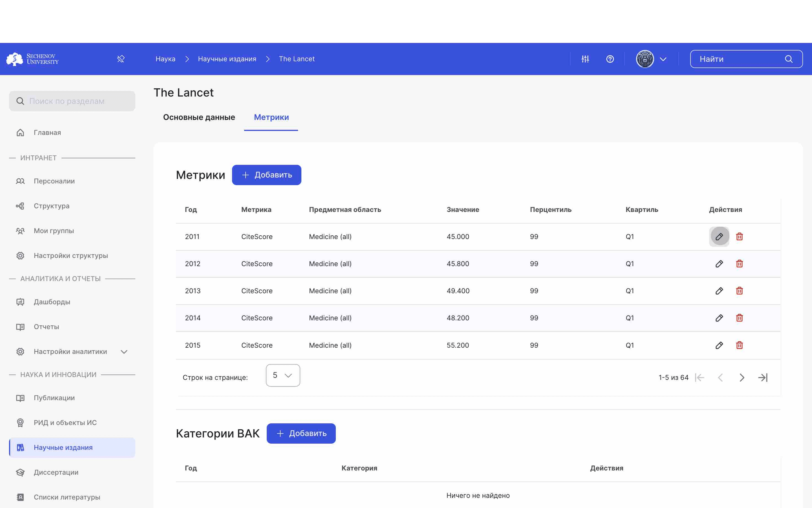This screenshot has height=508, width=812.
Task: Expand the user account dropdown arrow
Action: coord(663,59)
